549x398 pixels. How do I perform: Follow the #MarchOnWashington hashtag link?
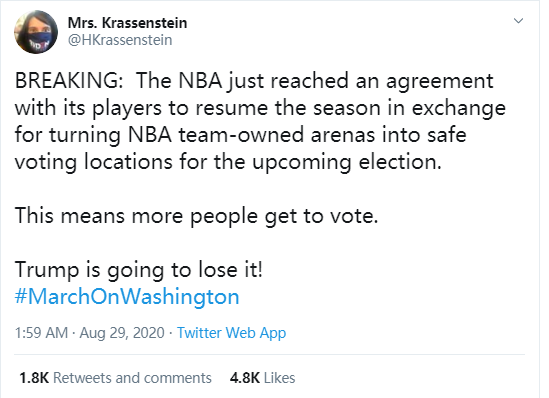point(127,297)
